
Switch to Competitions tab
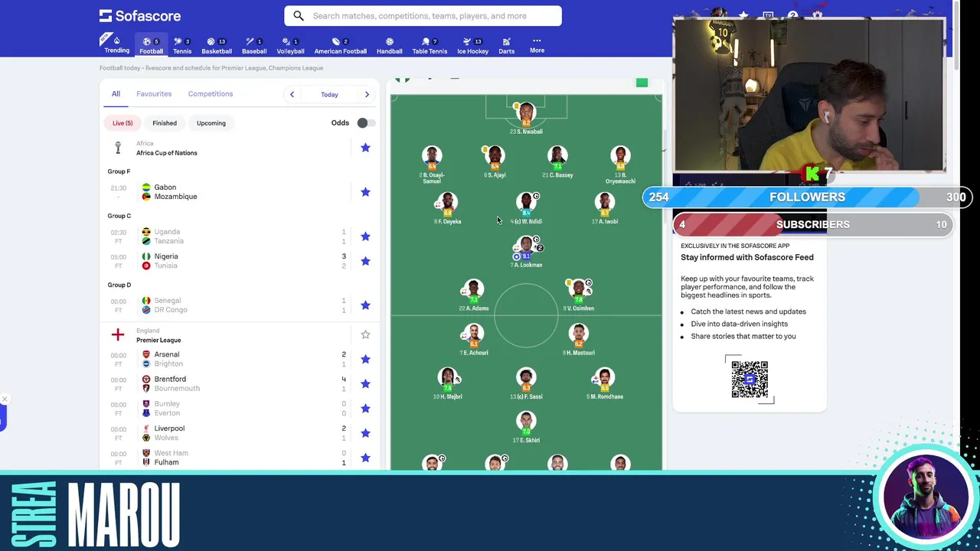(211, 93)
